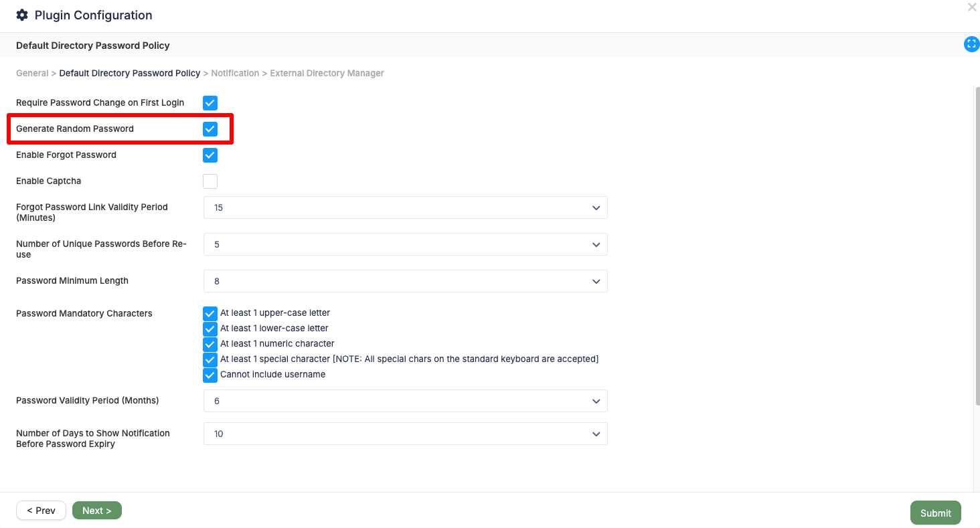Toggle At least 1 numeric character

point(210,344)
